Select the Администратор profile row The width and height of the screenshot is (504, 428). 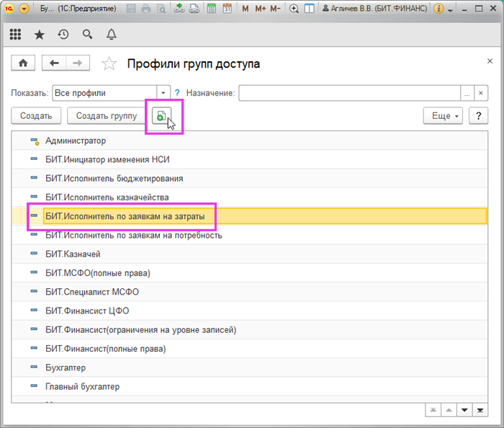click(76, 141)
